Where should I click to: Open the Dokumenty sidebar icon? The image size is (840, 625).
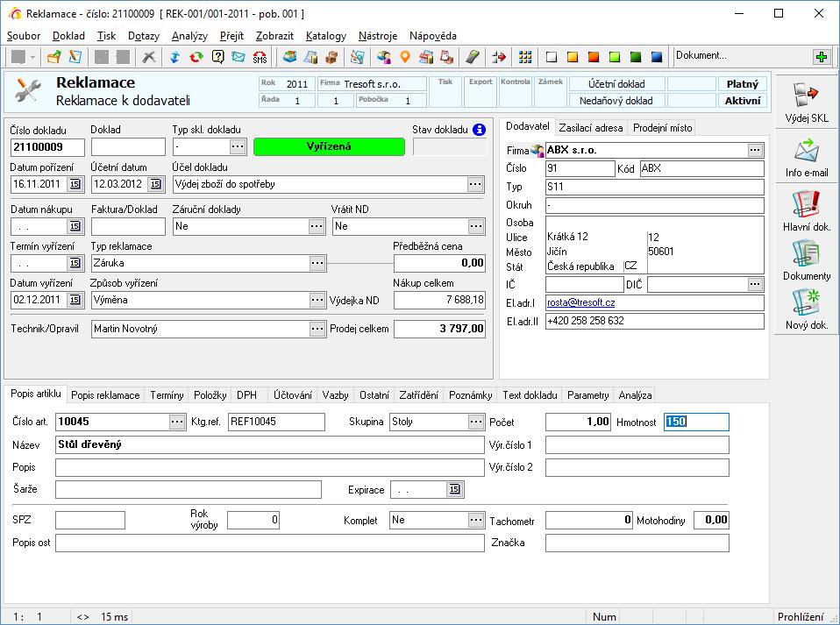pyautogui.click(x=807, y=260)
